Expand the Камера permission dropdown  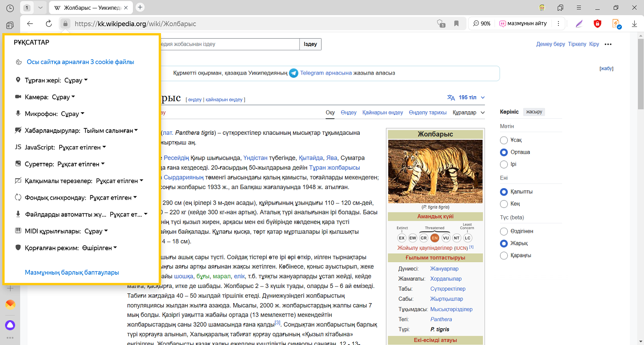(x=63, y=97)
